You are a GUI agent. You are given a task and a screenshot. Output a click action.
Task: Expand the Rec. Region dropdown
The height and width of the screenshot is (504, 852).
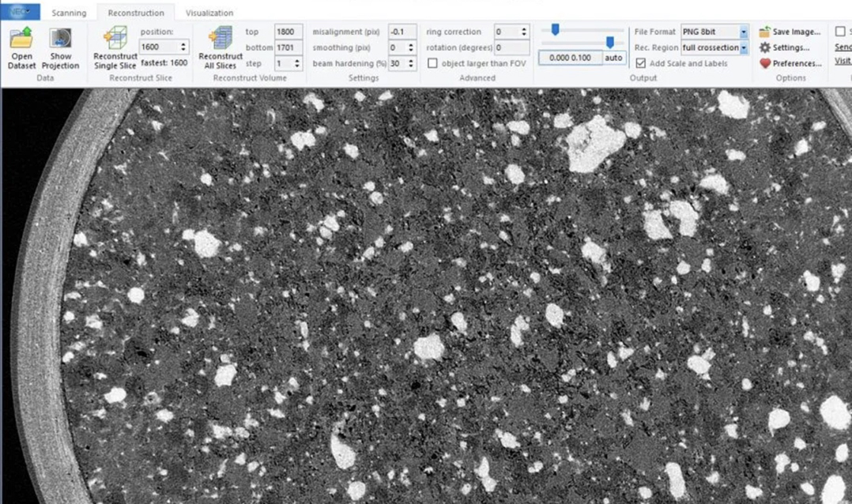[743, 47]
